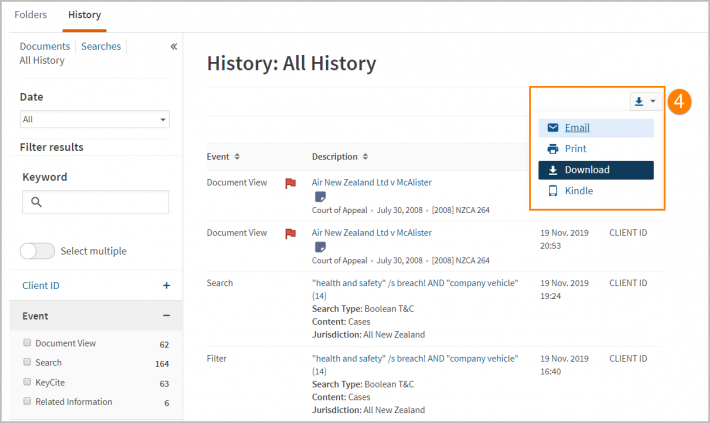Click the 19 Nov. 2019 16:40 timestamp

[x=564, y=365]
